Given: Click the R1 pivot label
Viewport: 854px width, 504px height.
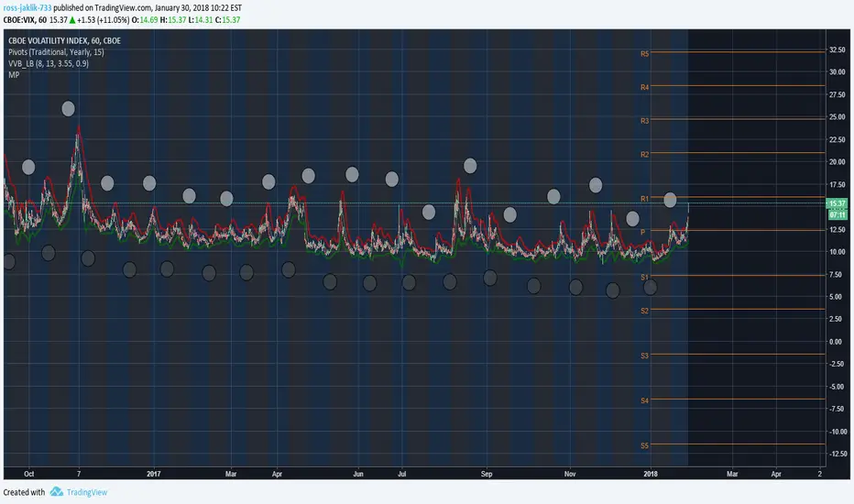Looking at the screenshot, I should [644, 199].
